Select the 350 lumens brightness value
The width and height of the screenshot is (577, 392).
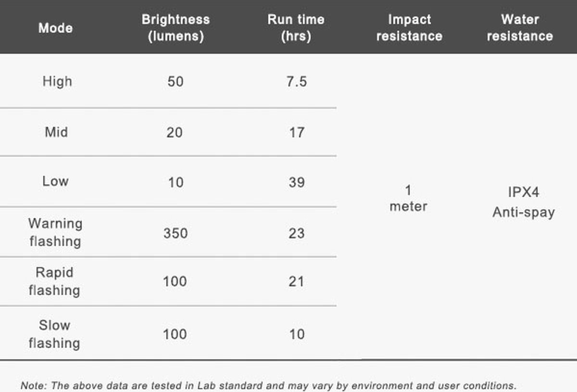[x=176, y=234]
